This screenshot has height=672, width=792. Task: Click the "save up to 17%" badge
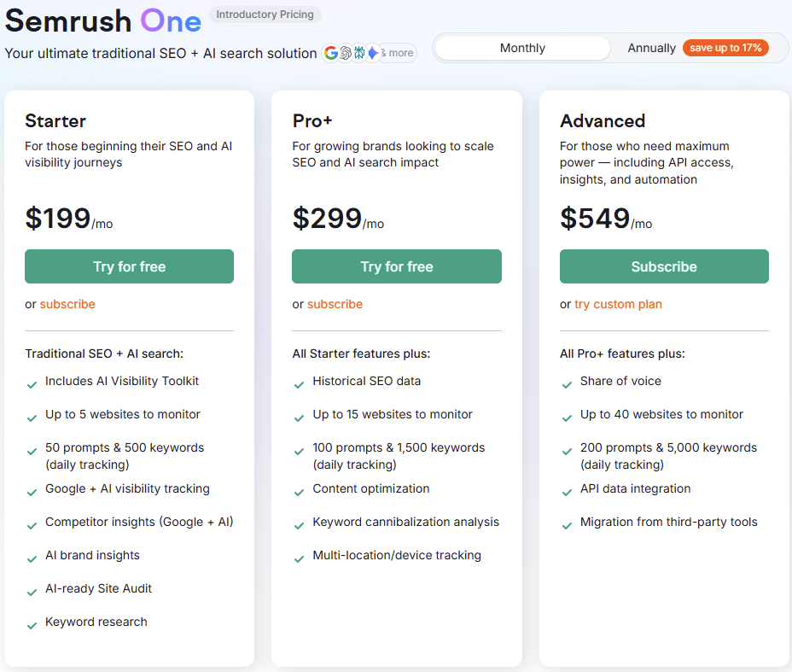[725, 48]
